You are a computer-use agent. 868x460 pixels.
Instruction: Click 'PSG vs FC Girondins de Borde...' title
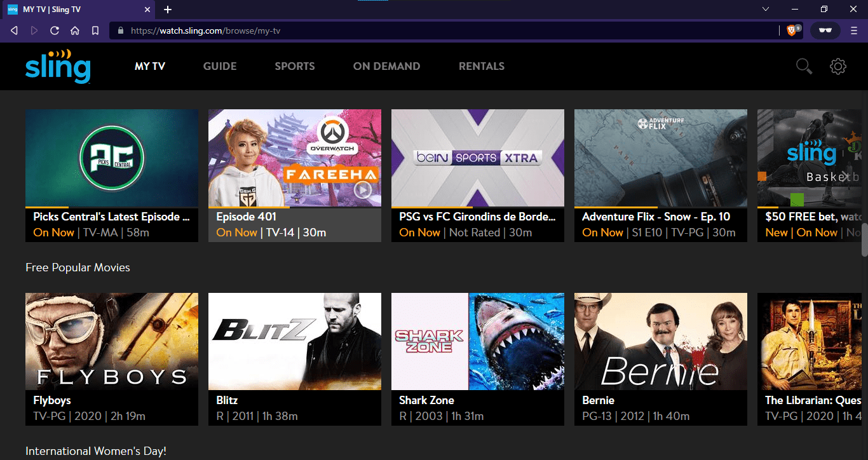click(x=477, y=217)
